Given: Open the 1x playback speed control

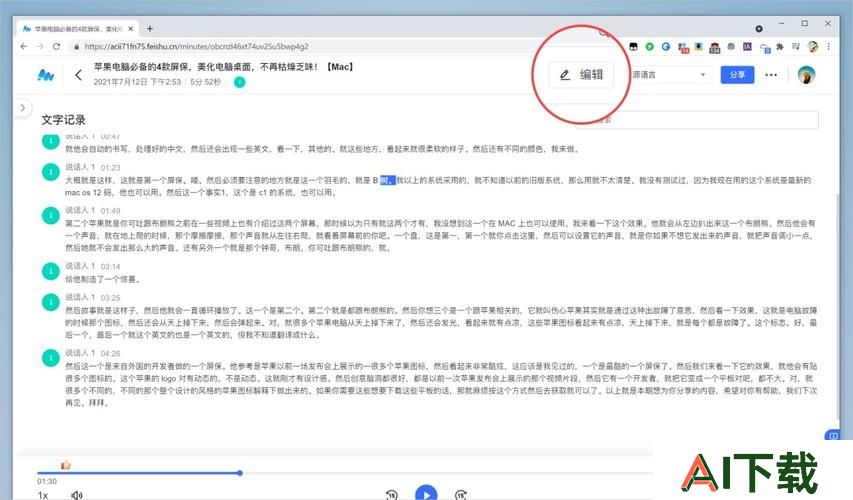Looking at the screenshot, I should (x=42, y=495).
